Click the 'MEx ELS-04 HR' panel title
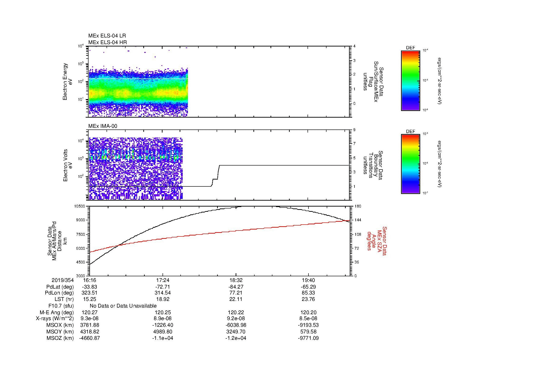This screenshot has height=392, width=555. (x=107, y=42)
